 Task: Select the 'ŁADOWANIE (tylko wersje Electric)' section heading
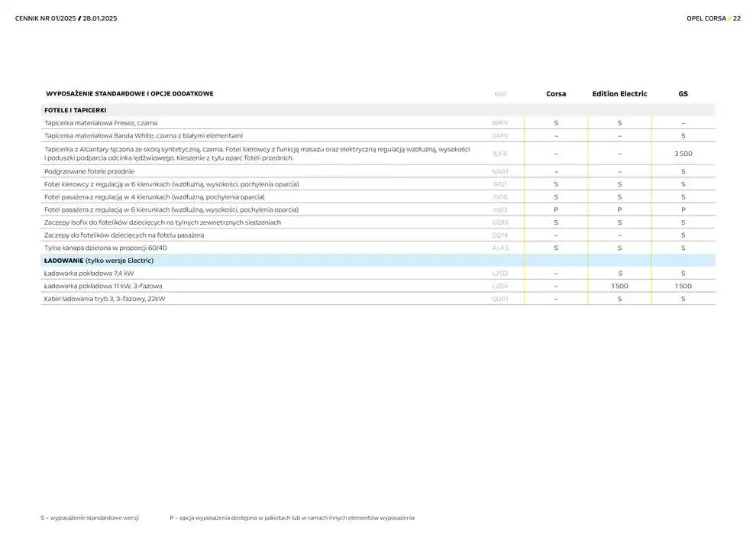pos(99,261)
